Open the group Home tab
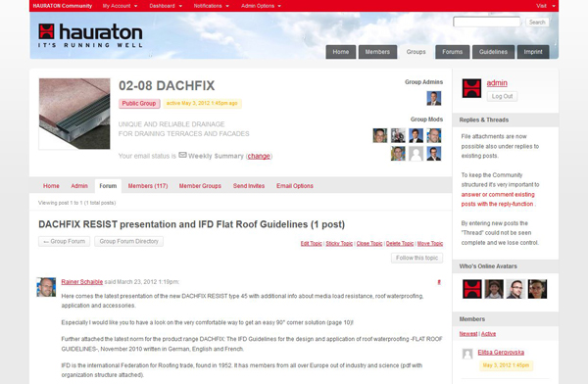 point(51,185)
